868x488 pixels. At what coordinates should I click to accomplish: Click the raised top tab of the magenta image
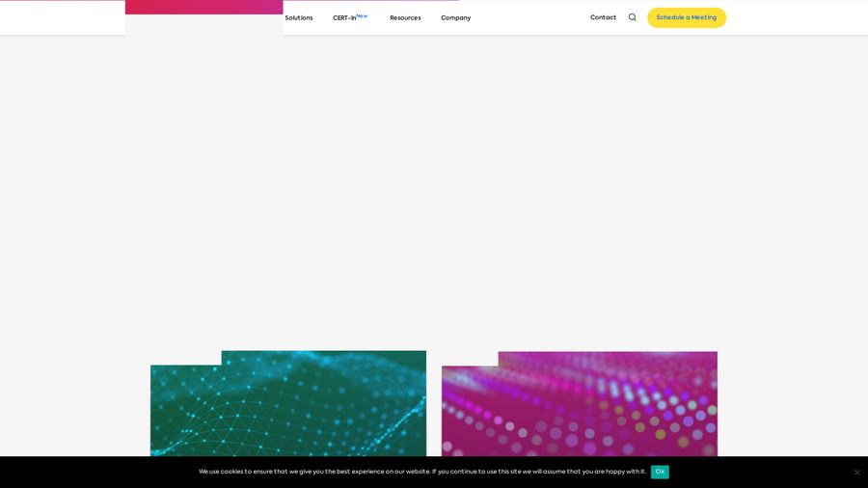[x=608, y=358]
